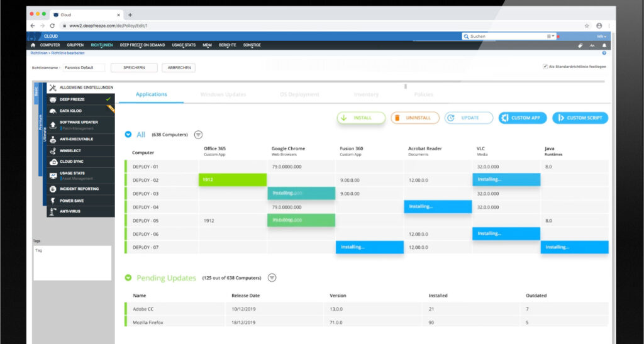The height and width of the screenshot is (344, 644).
Task: Click the filter icon next to All
Action: click(198, 135)
